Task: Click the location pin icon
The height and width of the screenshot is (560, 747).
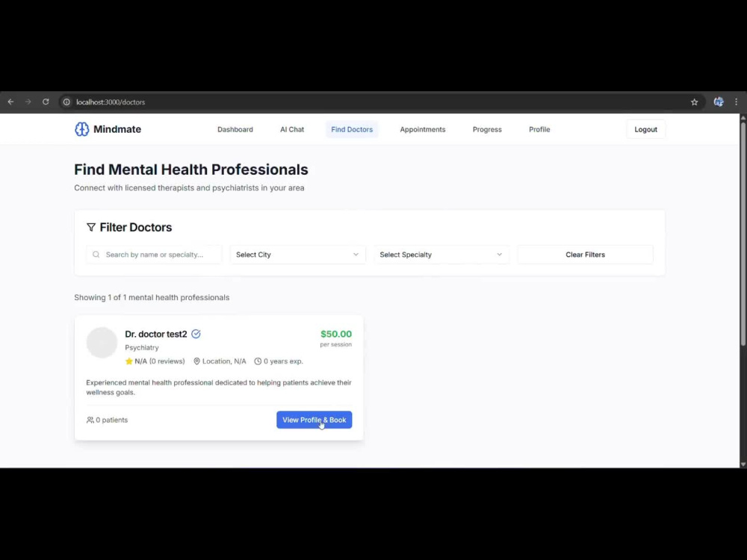Action: coord(196,361)
